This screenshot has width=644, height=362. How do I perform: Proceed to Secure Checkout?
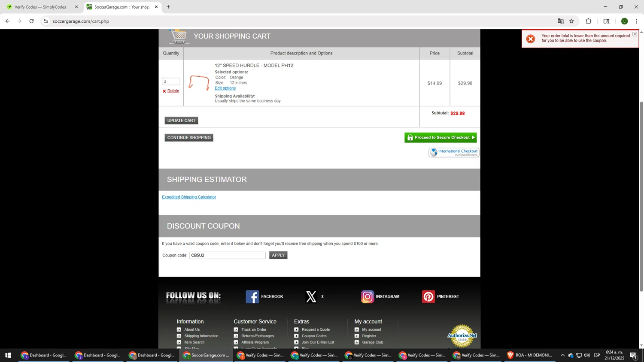click(440, 138)
